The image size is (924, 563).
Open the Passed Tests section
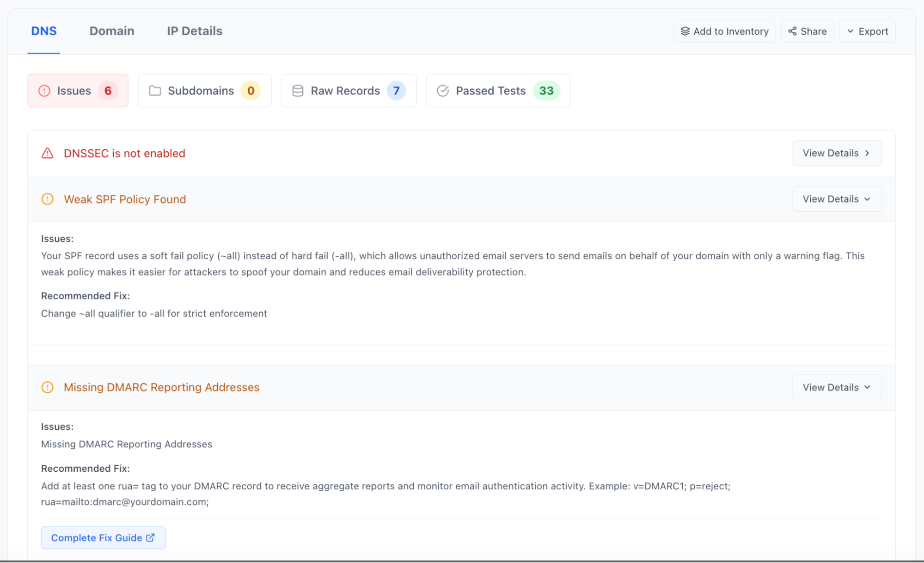coord(498,91)
